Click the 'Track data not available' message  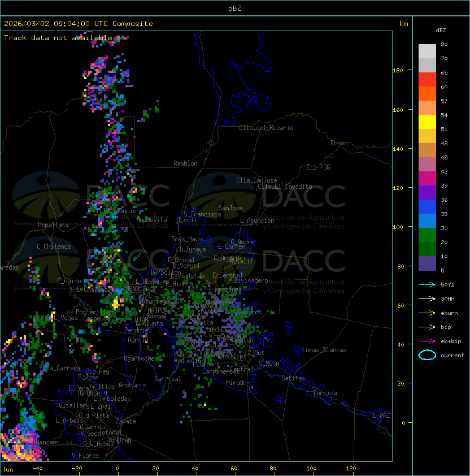click(x=58, y=38)
